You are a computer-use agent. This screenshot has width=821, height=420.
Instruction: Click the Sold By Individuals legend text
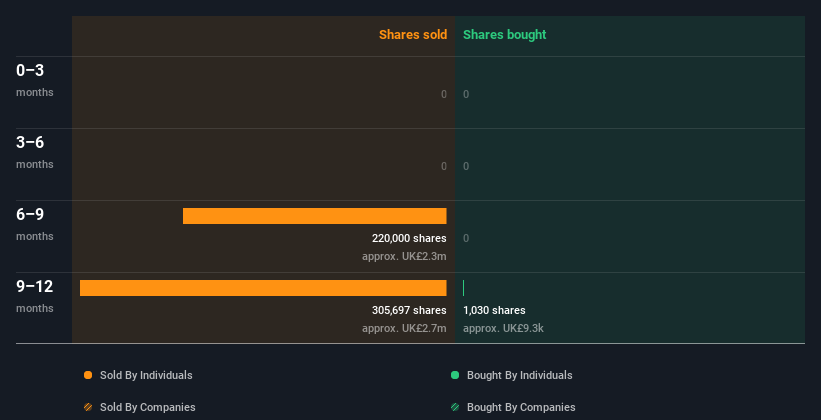click(146, 375)
